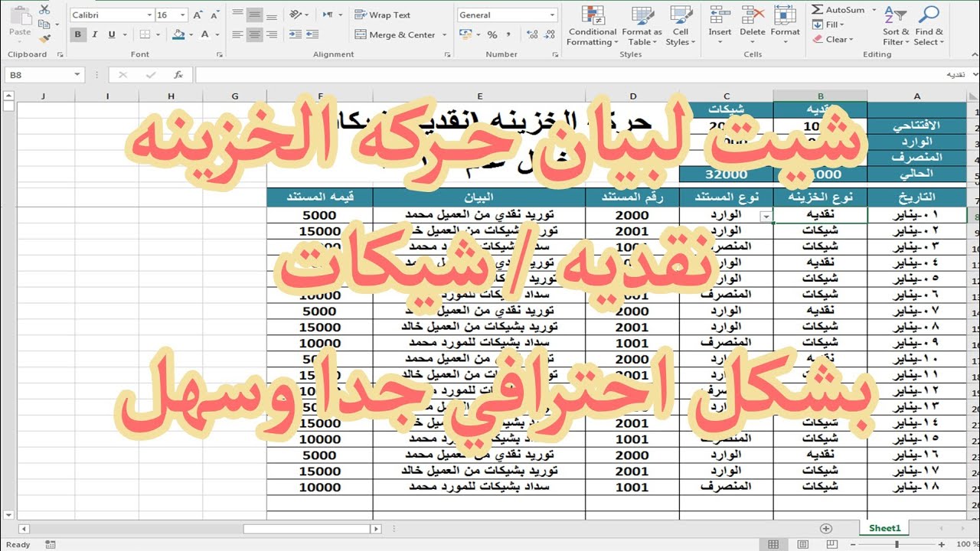Select the Sheet1 tab

(x=885, y=528)
